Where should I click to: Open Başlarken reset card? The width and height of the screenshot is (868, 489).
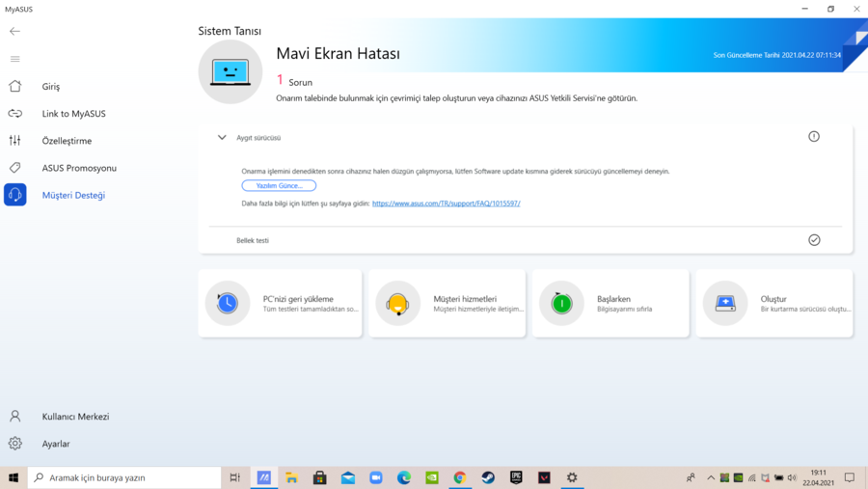[x=610, y=304]
